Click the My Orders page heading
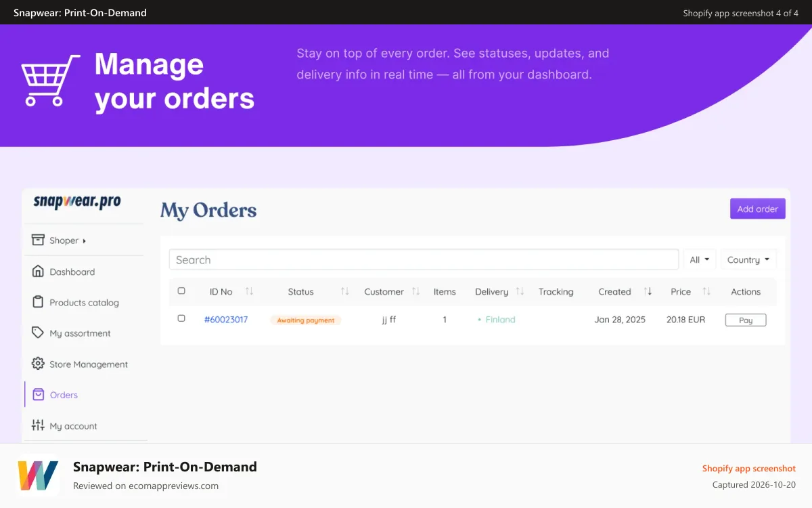The image size is (812, 508). pos(208,211)
